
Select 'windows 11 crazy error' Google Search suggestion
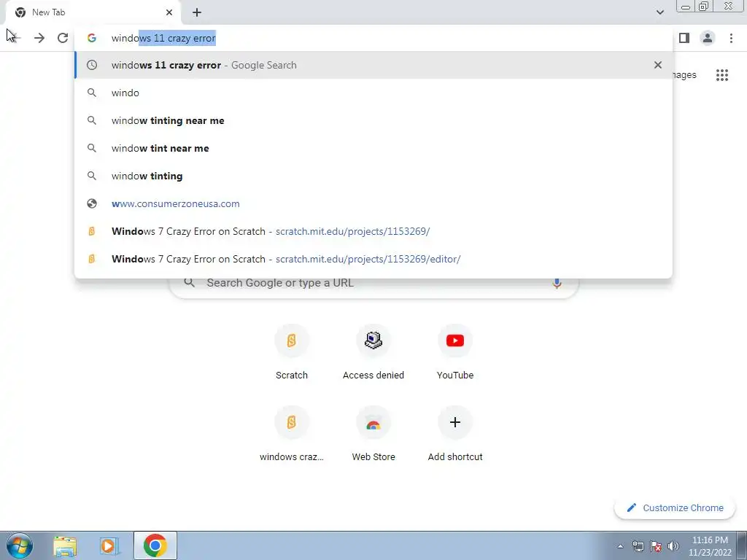(x=373, y=65)
